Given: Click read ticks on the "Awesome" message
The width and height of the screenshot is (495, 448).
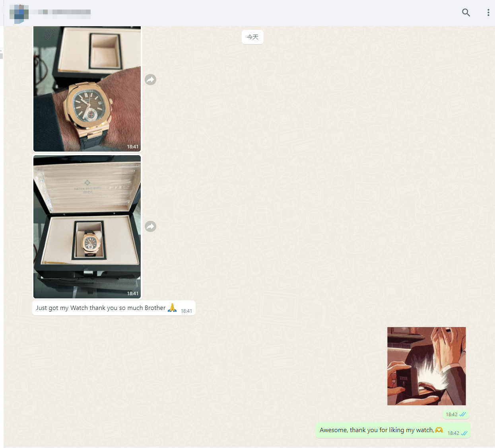Looking at the screenshot, I should (x=464, y=433).
